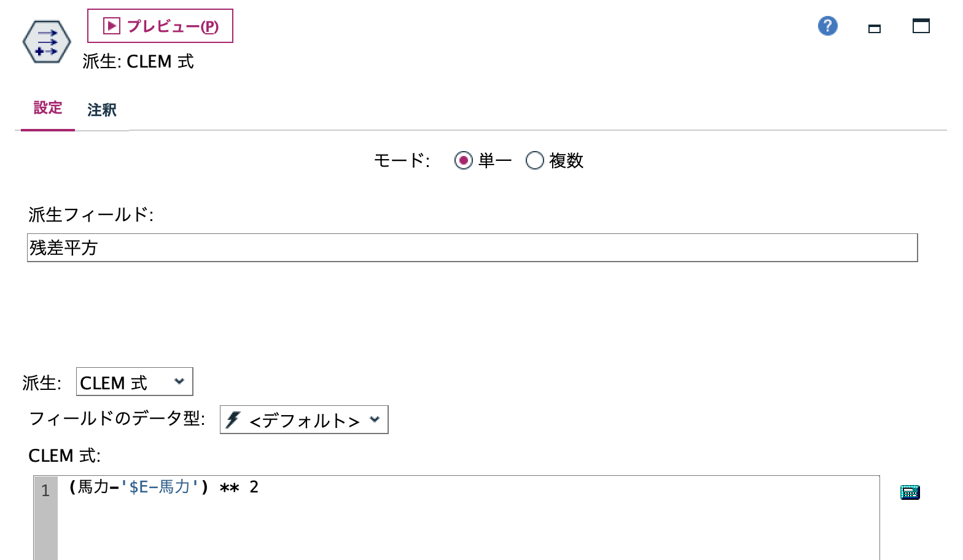This screenshot has height=560, width=963.
Task: Open the expression builder calculator icon
Action: 910,491
